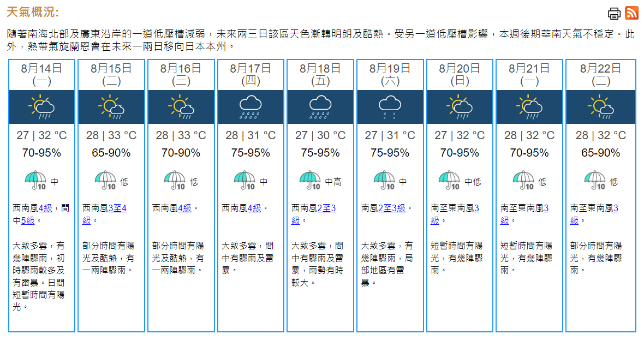Click the August 20 weather icon
644x340 pixels.
click(460, 107)
